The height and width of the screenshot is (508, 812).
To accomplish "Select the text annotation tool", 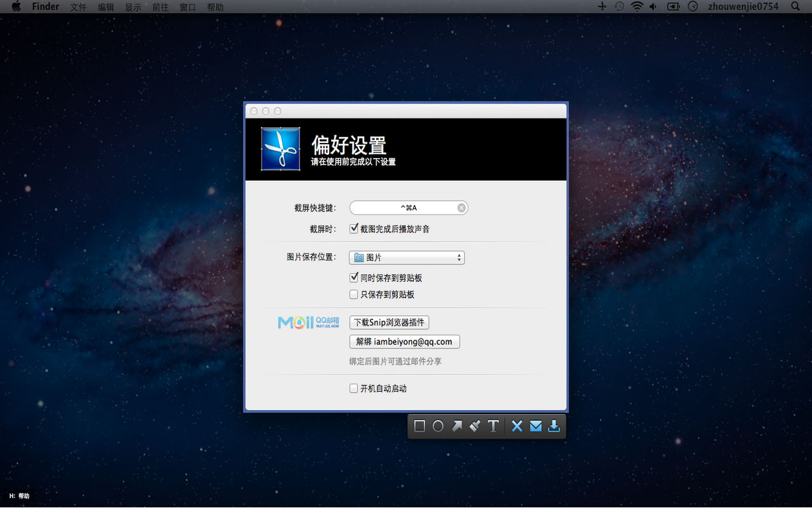I will tap(493, 426).
